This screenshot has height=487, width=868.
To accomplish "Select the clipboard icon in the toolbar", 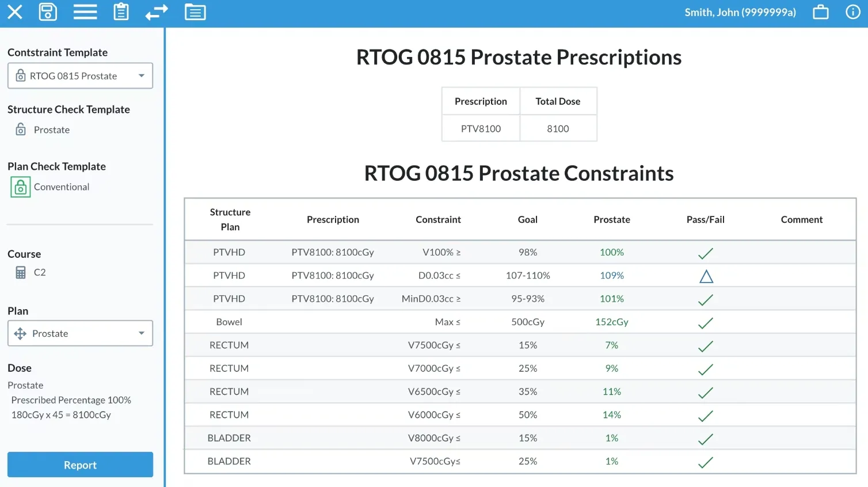I will 121,12.
